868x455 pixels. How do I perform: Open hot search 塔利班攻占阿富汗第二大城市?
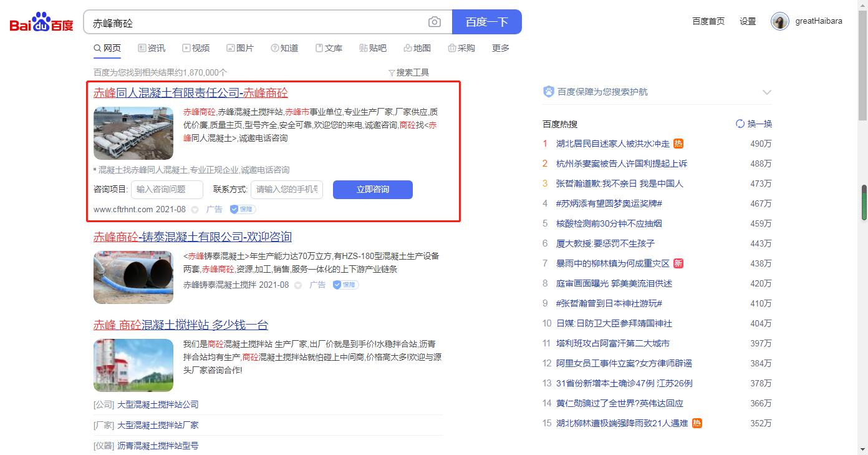(x=613, y=343)
